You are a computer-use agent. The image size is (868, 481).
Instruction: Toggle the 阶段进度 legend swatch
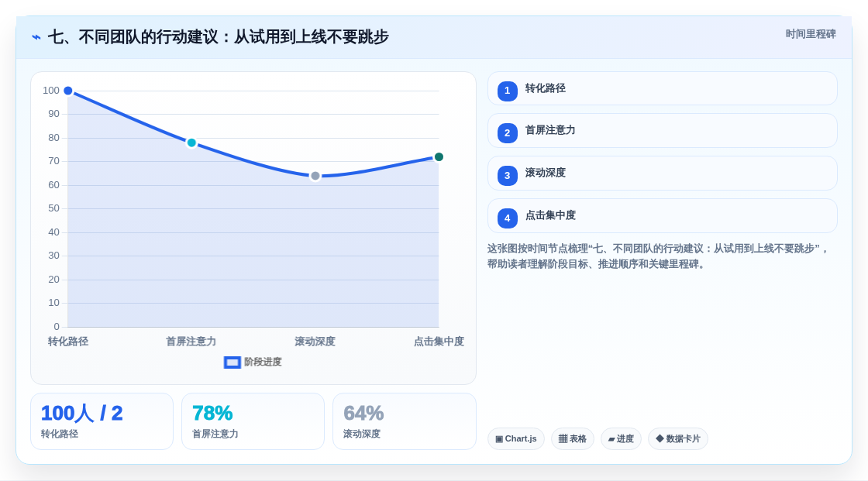tap(232, 362)
